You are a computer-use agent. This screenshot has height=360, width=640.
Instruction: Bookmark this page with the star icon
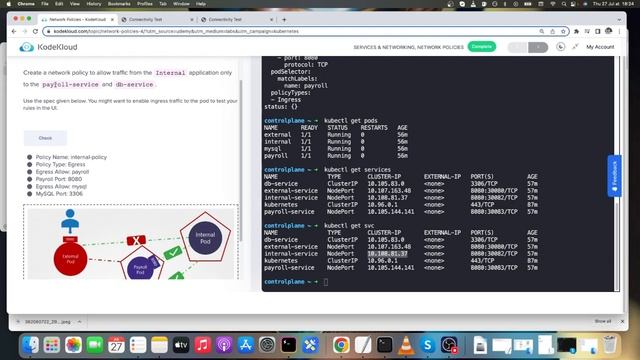563,31
